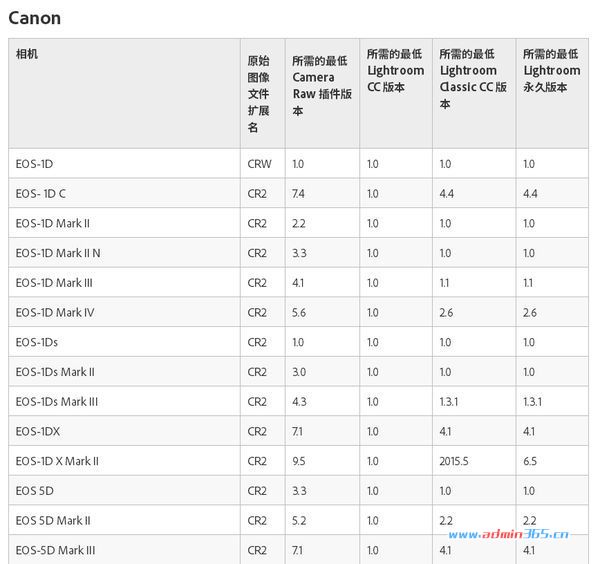This screenshot has height=564, width=600.
Task: Select the EOS-1D X Mark II camera name
Action: (57, 461)
